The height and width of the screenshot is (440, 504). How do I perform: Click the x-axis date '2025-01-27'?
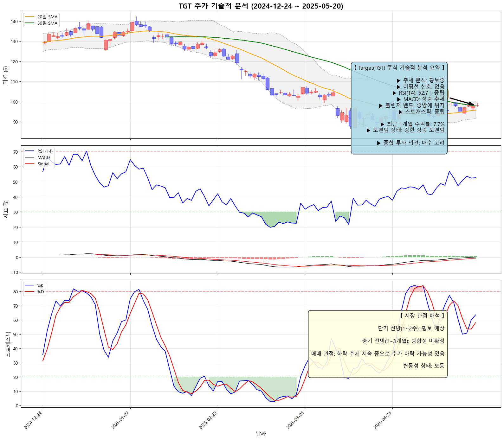[x=121, y=420]
